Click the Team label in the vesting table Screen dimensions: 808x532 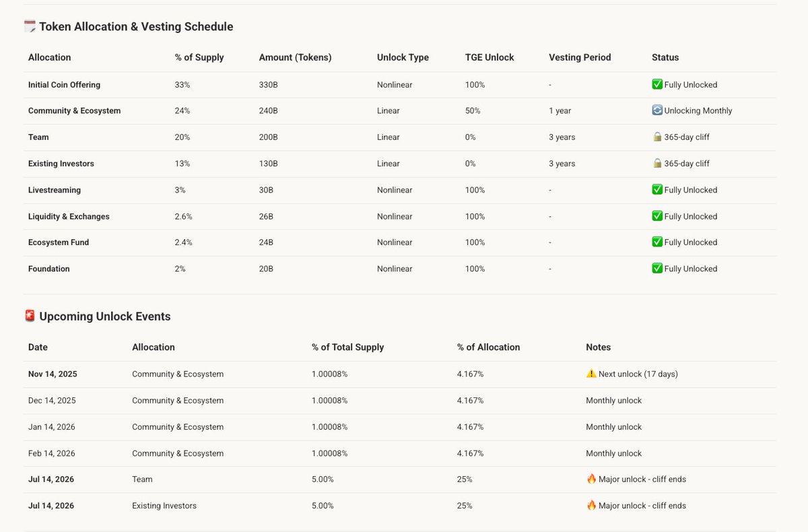[38, 137]
